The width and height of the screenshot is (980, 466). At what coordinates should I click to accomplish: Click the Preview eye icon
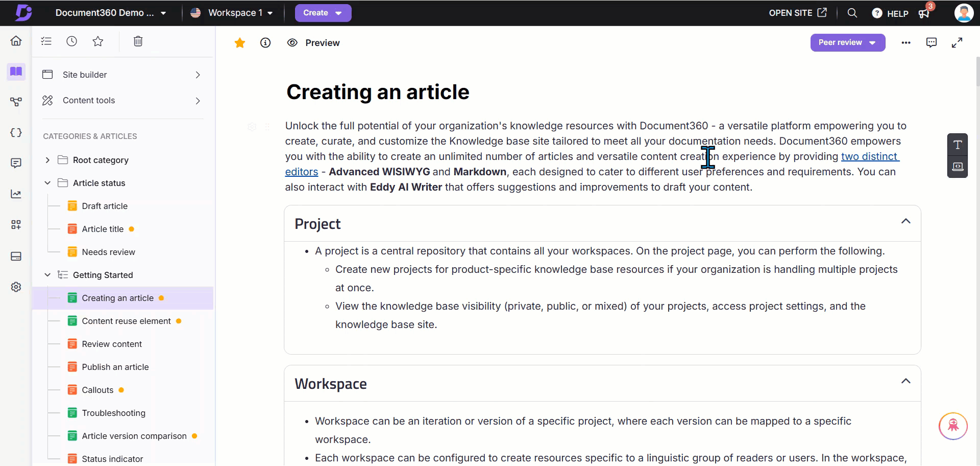tap(292, 43)
